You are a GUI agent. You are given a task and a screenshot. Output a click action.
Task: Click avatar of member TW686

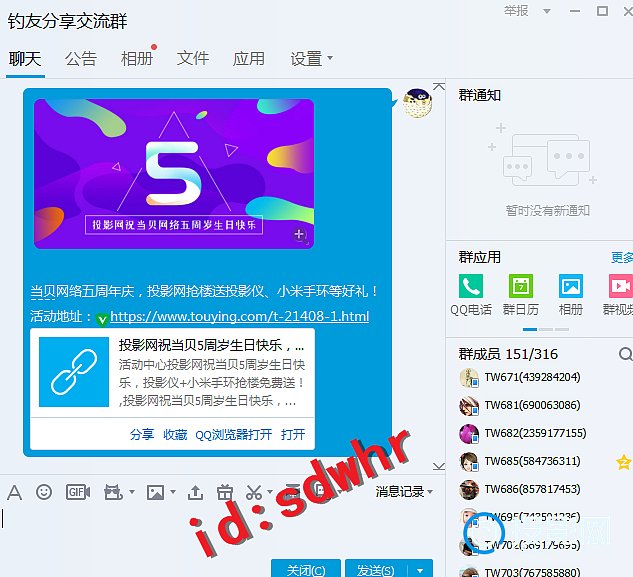point(469,489)
